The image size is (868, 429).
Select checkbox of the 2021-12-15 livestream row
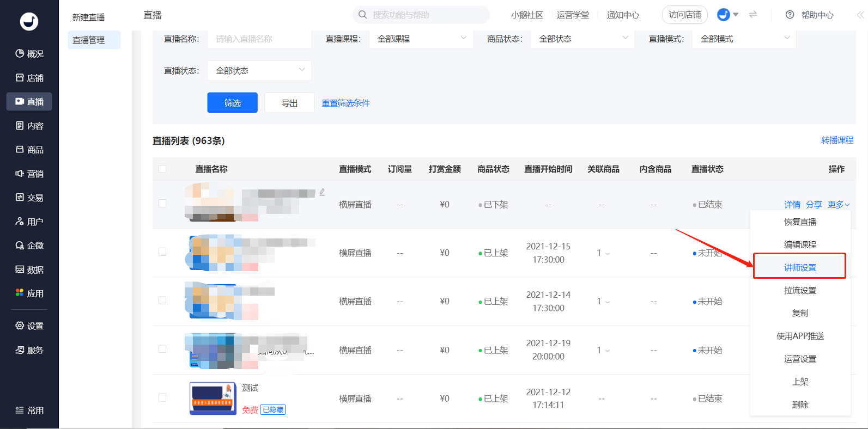[x=162, y=252]
